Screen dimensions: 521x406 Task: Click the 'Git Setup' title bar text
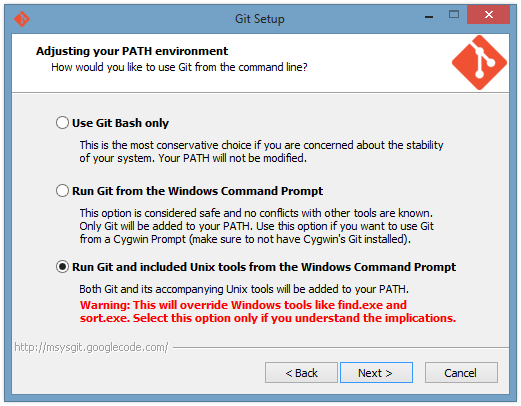pyautogui.click(x=260, y=19)
